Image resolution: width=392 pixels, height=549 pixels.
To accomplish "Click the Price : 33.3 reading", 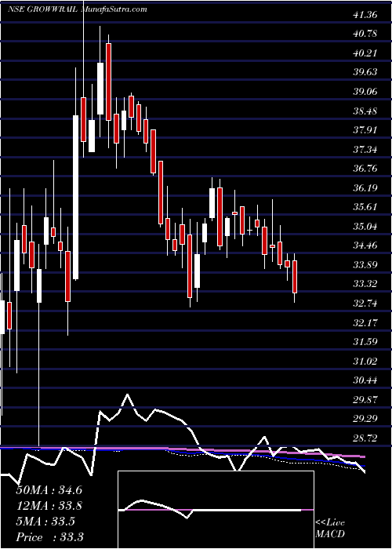I will tap(49, 536).
